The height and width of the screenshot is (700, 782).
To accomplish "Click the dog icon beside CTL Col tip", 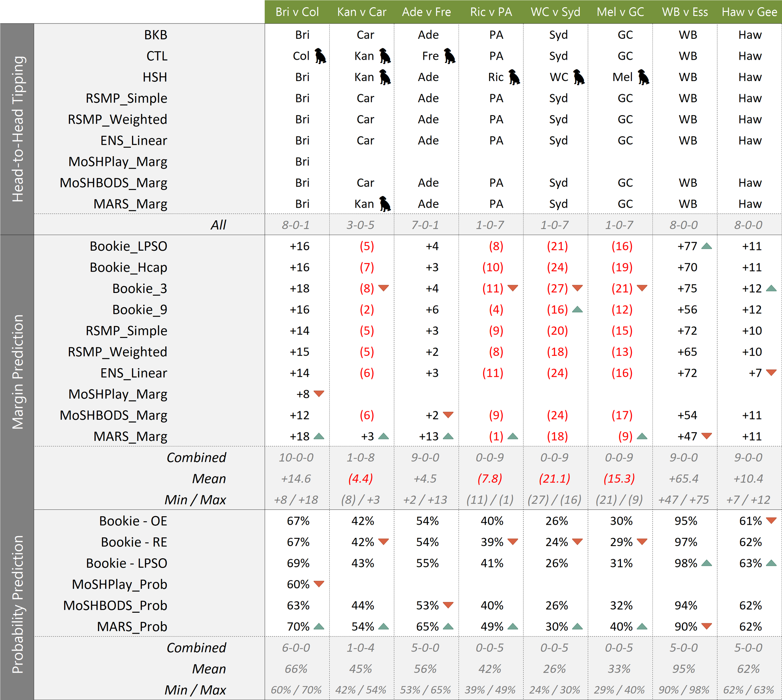I will click(x=320, y=56).
